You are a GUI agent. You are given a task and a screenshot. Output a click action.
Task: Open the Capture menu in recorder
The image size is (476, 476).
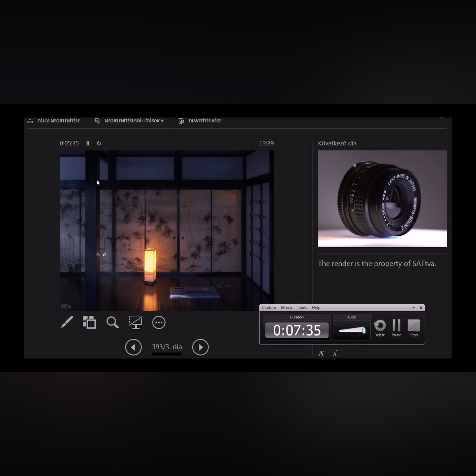pyautogui.click(x=269, y=307)
